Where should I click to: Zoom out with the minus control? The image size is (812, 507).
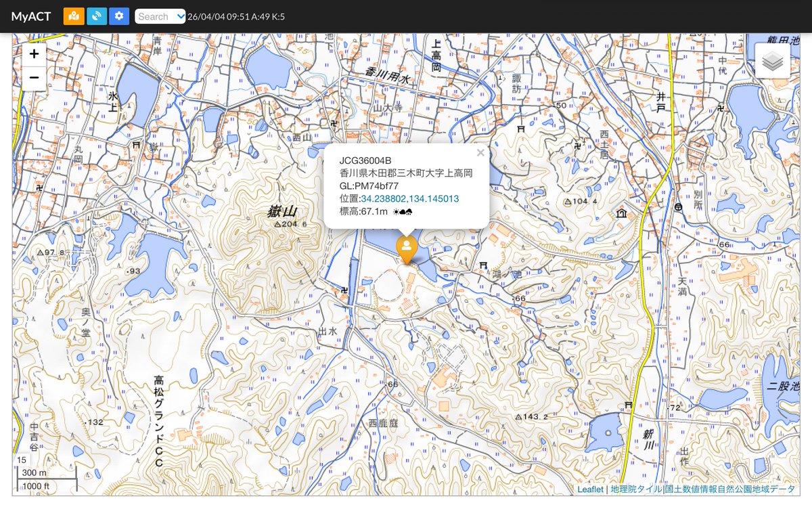[34, 77]
